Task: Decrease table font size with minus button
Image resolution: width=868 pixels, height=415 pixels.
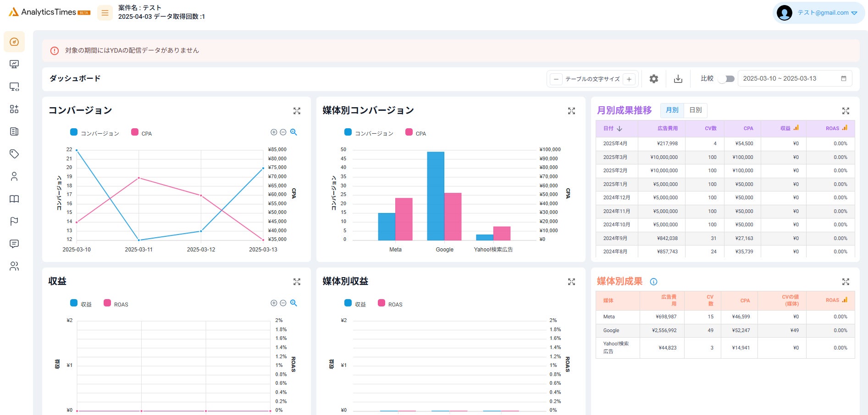Action: pyautogui.click(x=556, y=79)
